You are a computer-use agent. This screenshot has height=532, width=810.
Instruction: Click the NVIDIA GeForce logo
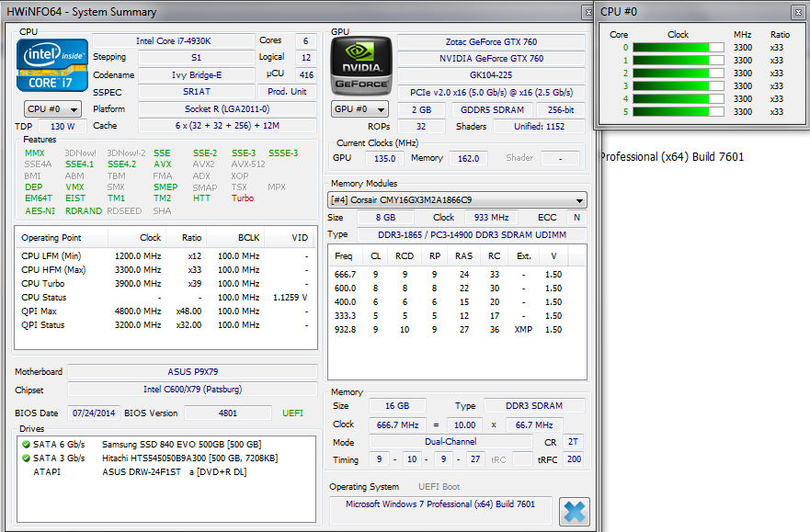pyautogui.click(x=361, y=66)
